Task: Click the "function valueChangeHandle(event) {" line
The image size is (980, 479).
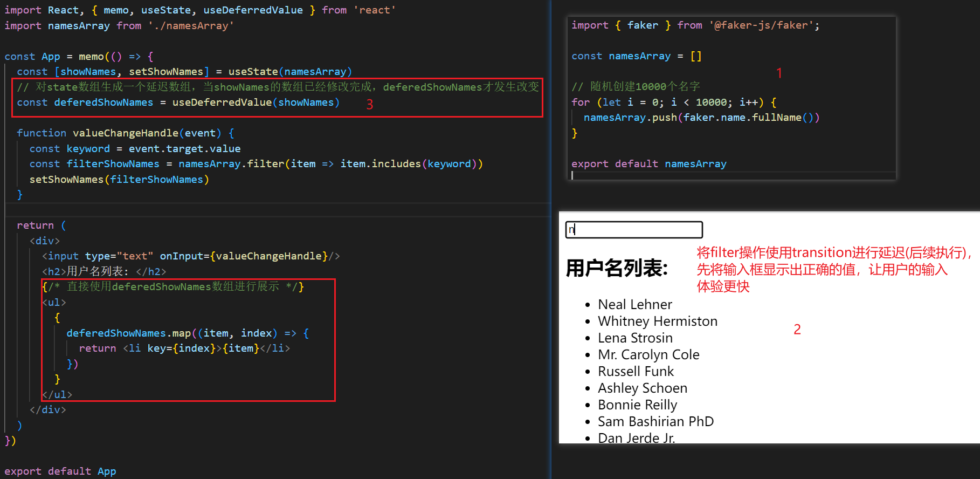Action: (125, 133)
